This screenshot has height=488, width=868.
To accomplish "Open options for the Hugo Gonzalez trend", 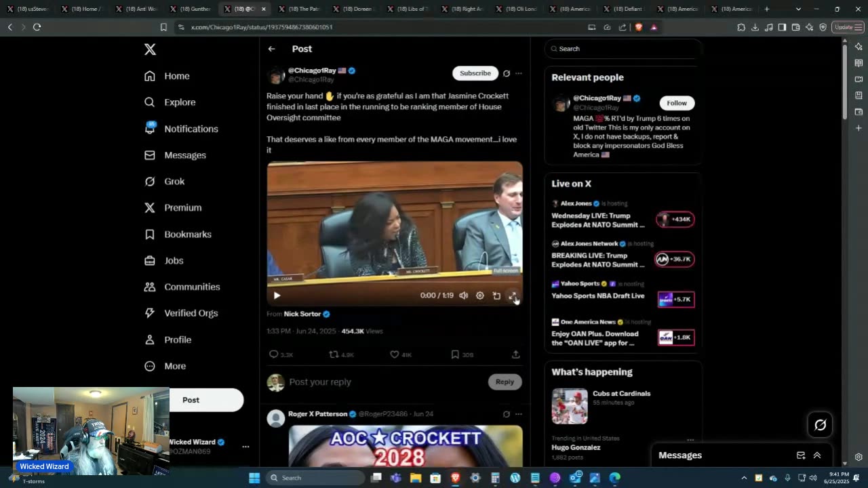I will 690,439.
